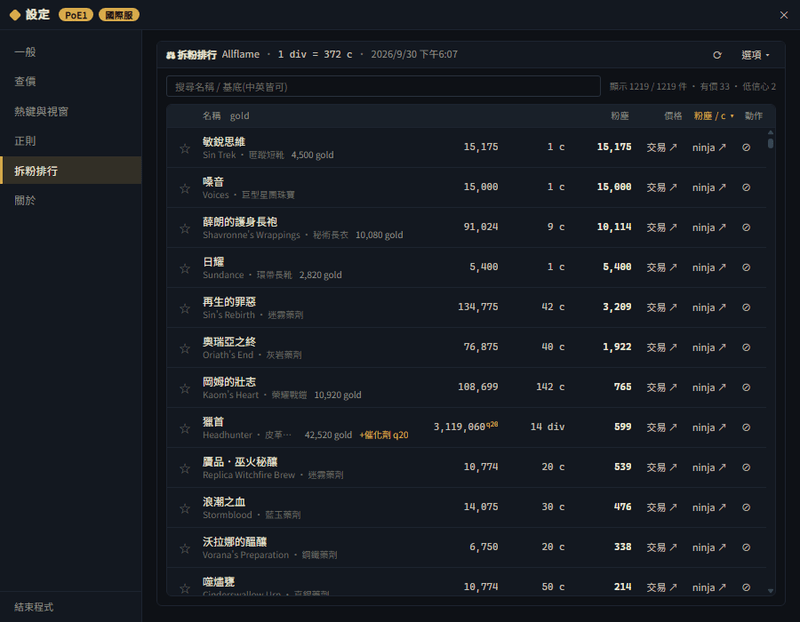
Task: Click block icon on Replica Witchfire Brew row
Action: (746, 467)
